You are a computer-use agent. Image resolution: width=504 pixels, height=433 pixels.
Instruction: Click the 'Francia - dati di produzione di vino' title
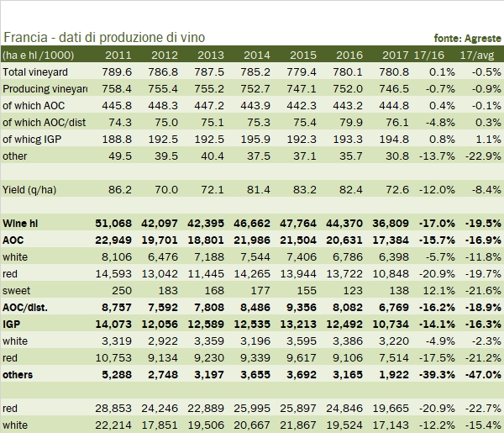pyautogui.click(x=104, y=38)
